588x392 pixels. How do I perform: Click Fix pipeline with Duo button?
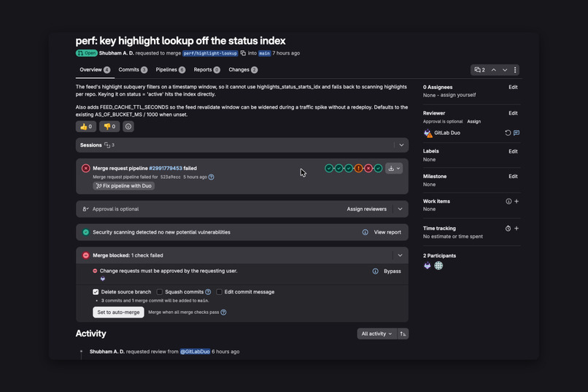124,185
